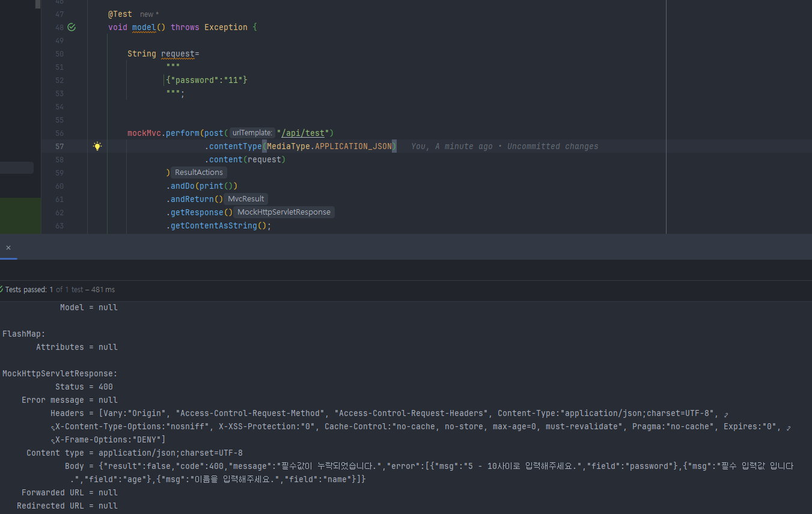Image resolution: width=812 pixels, height=514 pixels.
Task: Click the "You, A minute ago" git blame annotation
Action: 451,146
